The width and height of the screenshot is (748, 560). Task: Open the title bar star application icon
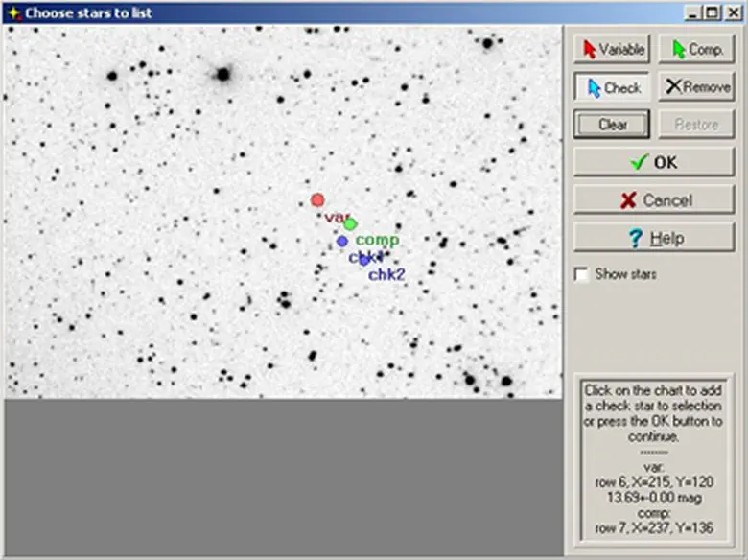[12, 12]
